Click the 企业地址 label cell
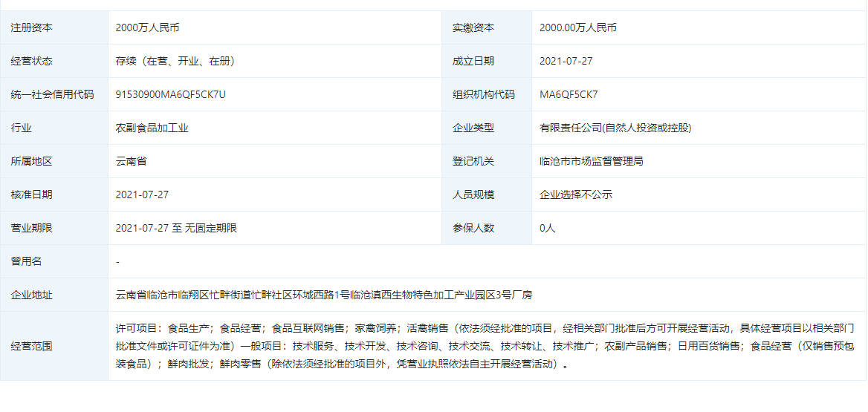The image size is (868, 412). pyautogui.click(x=54, y=295)
